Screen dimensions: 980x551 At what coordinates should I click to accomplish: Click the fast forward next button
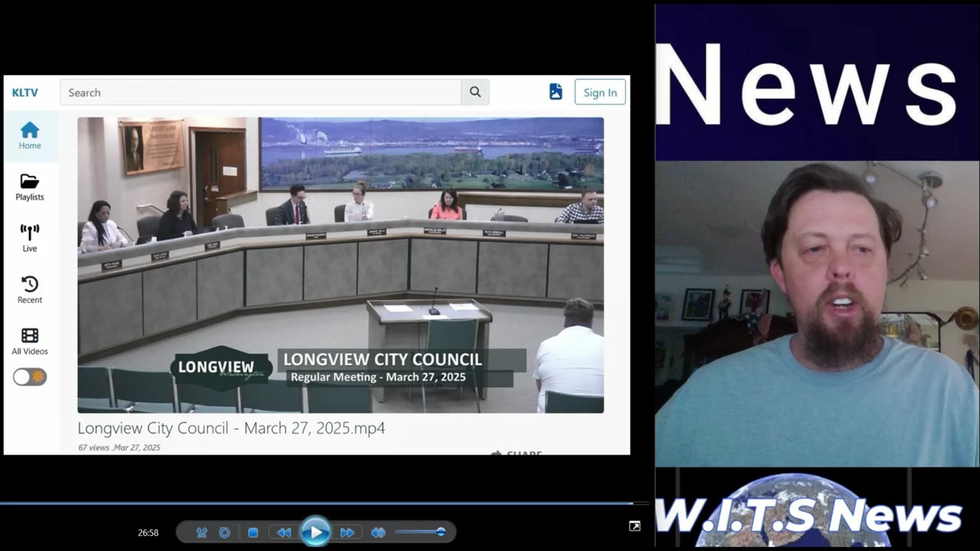coord(347,533)
